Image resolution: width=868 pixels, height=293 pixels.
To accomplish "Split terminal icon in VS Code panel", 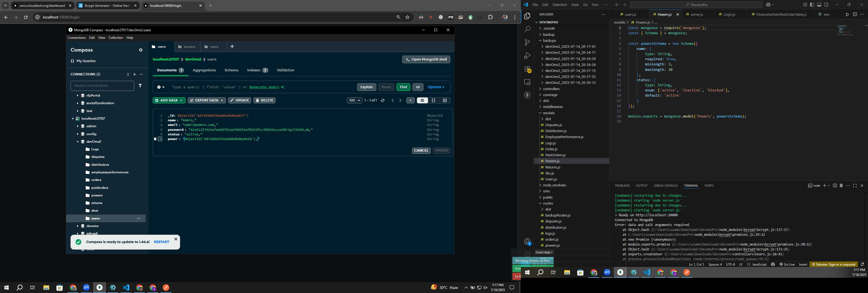I will (x=835, y=186).
